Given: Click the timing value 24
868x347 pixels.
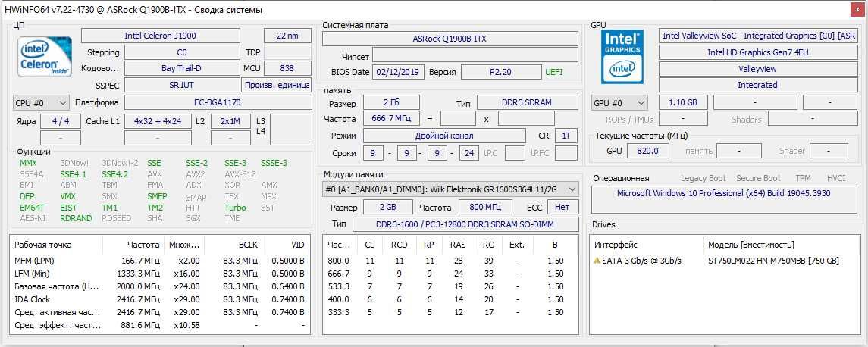Looking at the screenshot, I should click(469, 153).
